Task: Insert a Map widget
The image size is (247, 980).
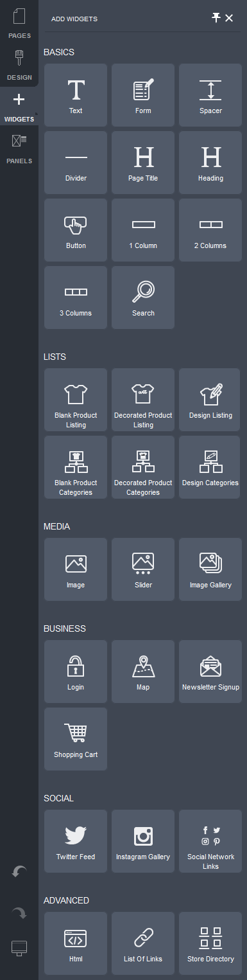Action: [x=143, y=672]
